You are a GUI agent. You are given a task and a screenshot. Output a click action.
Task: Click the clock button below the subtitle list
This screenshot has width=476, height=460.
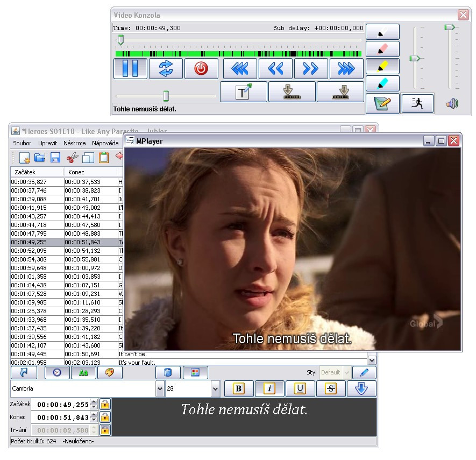(57, 372)
